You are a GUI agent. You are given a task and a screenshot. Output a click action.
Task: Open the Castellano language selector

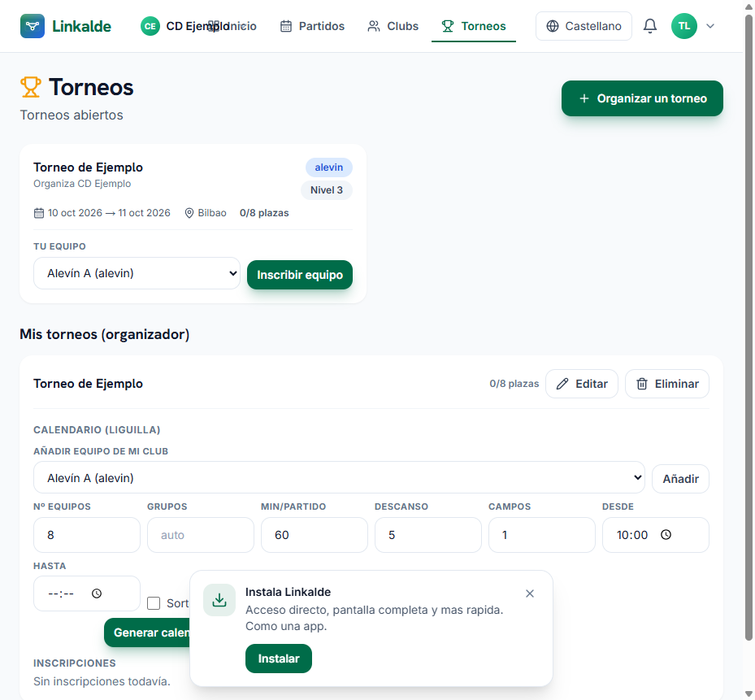(584, 26)
